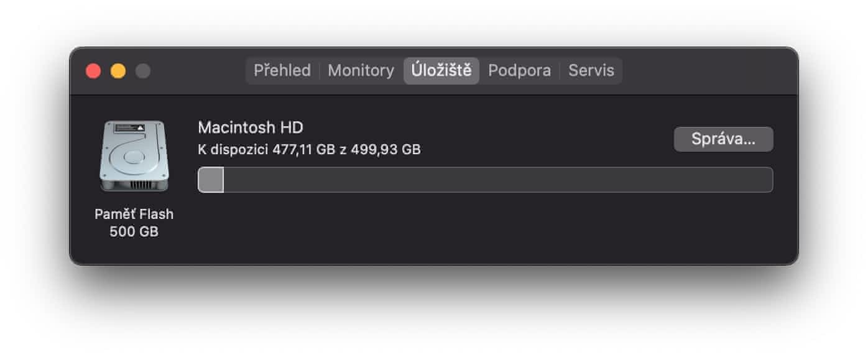The image size is (868, 357).
Task: Click the Paměť Flash label
Action: click(134, 215)
